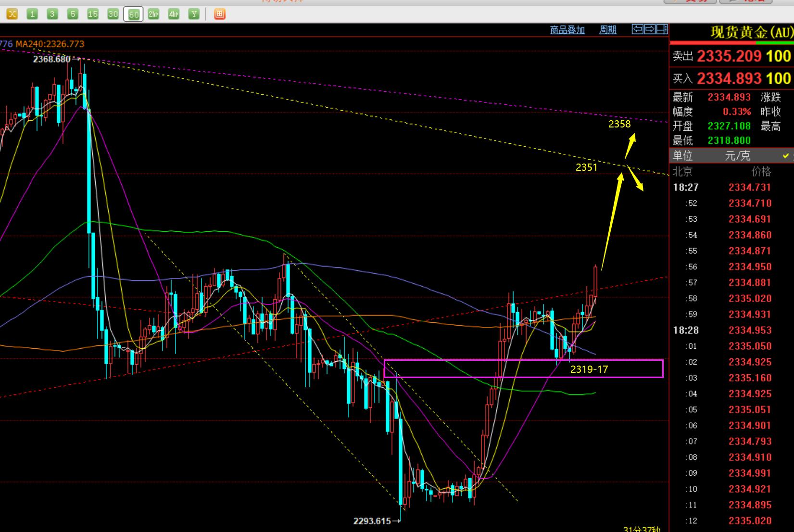Select the 18:28 tick row 2334.953
Viewport: 794px width, 532px height.
point(731,330)
